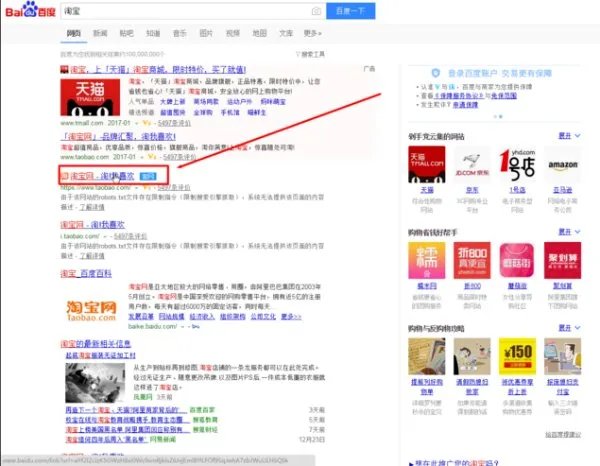Switch to the 音乐 tab

[x=179, y=33]
